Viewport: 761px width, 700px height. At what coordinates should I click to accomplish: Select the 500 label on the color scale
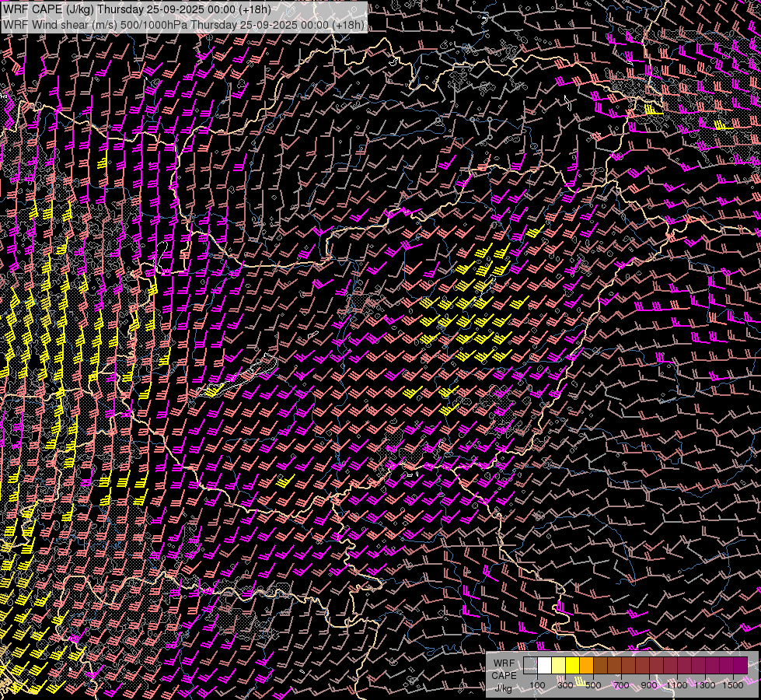click(x=593, y=685)
